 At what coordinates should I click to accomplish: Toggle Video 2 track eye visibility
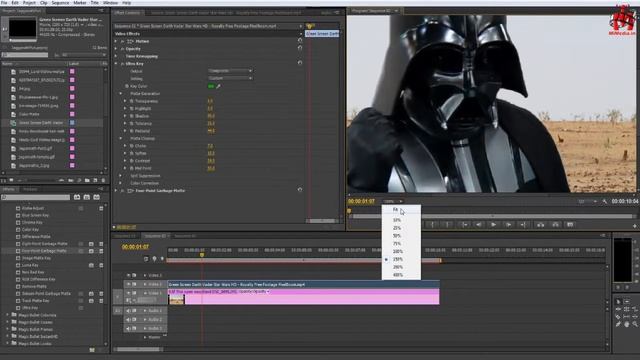point(129,284)
